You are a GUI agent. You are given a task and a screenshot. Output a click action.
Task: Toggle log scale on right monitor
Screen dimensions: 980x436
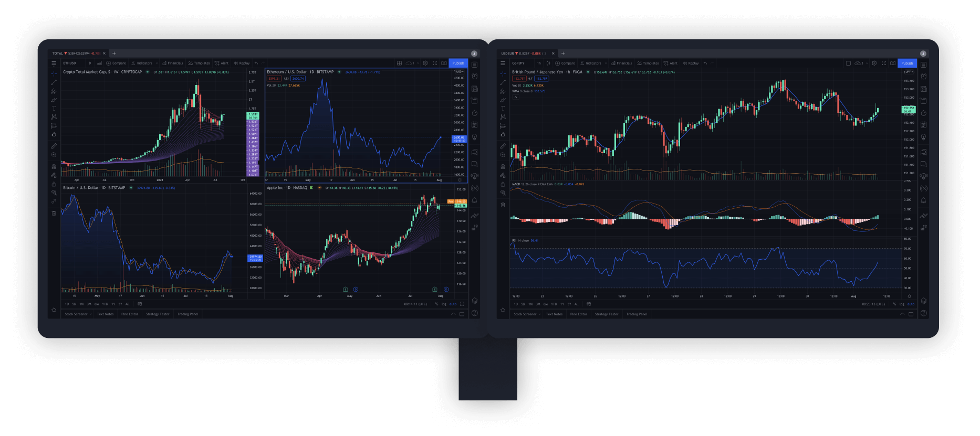pos(902,304)
